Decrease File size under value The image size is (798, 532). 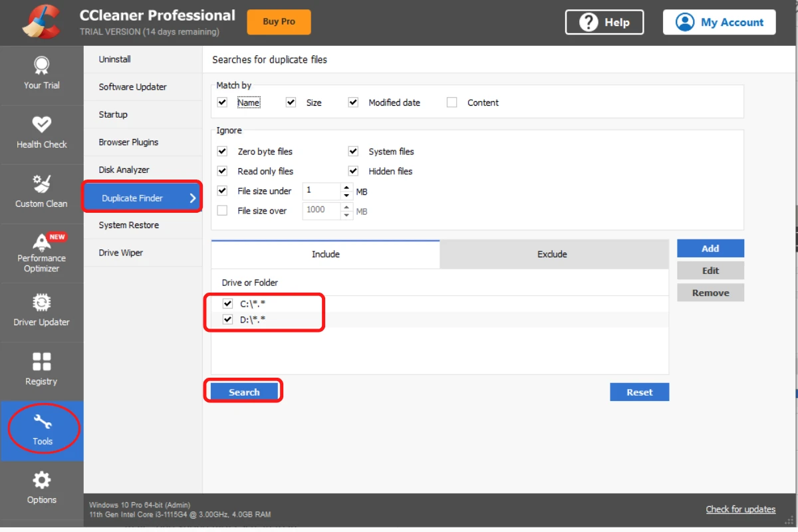(x=346, y=196)
